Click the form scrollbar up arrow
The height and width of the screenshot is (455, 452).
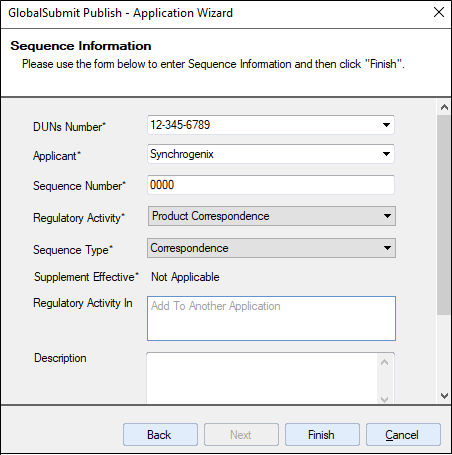444,107
